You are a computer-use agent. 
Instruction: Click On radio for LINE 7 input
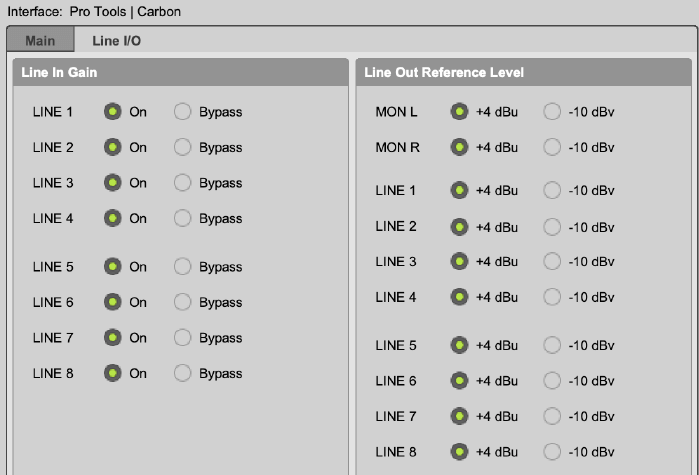click(x=113, y=338)
